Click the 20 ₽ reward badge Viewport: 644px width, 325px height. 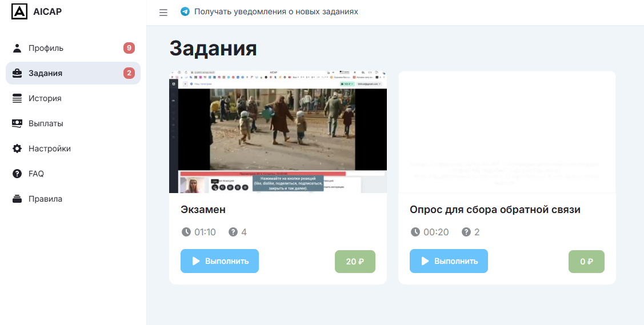(355, 262)
